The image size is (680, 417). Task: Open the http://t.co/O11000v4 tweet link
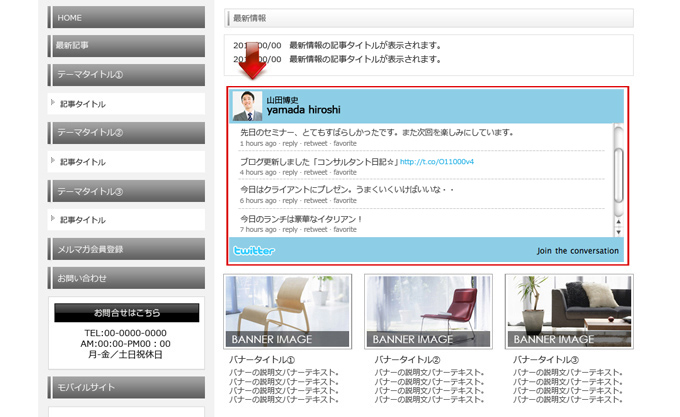coord(436,161)
